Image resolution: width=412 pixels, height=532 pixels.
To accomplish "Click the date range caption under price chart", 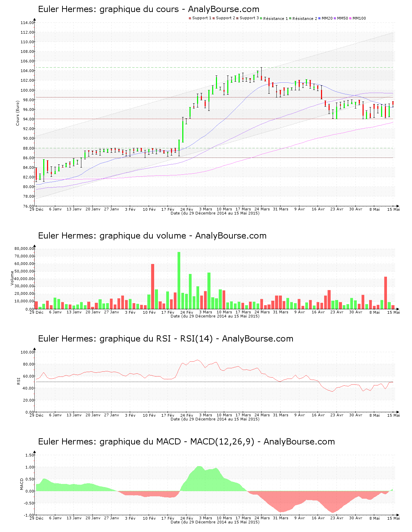I will [215, 213].
